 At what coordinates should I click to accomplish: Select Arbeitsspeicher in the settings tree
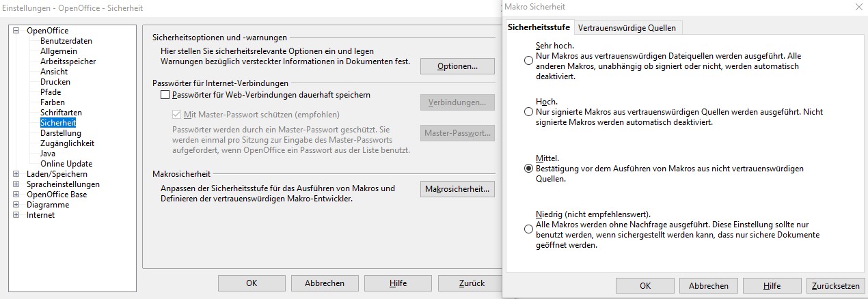click(x=68, y=61)
